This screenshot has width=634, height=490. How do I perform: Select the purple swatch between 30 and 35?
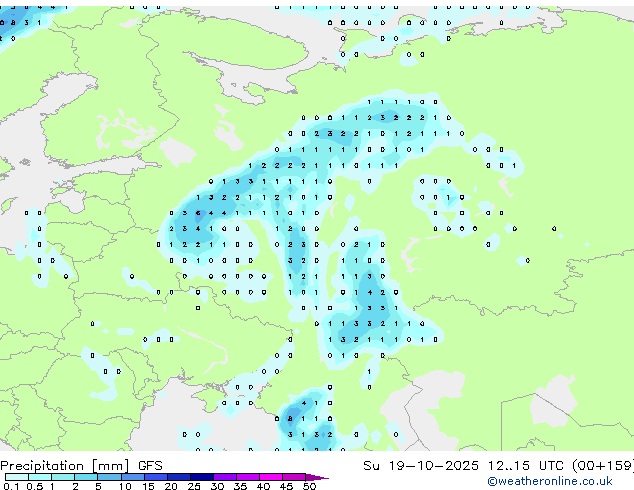coord(224,477)
